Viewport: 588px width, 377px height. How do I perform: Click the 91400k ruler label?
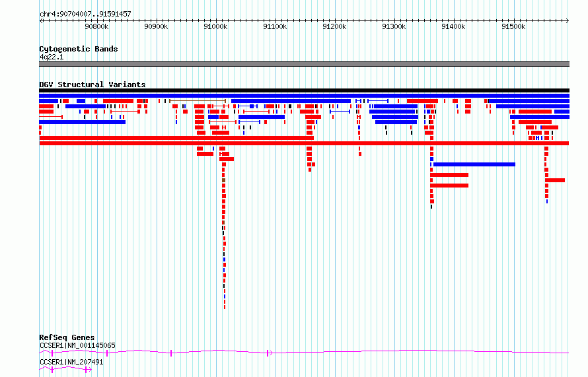454,26
